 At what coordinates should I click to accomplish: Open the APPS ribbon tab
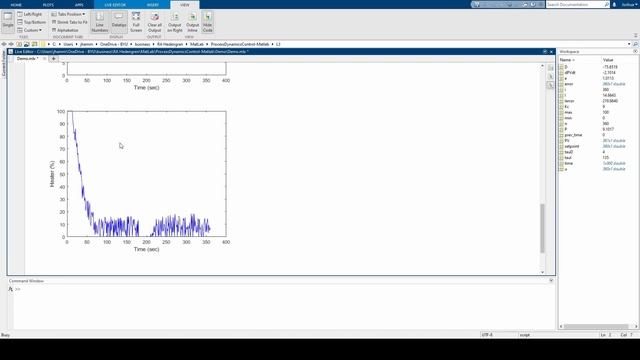79,5
